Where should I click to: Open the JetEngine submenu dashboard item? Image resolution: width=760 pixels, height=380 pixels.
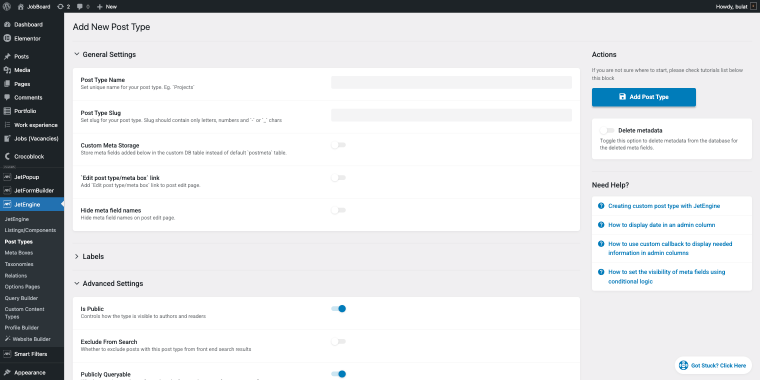tap(16, 219)
